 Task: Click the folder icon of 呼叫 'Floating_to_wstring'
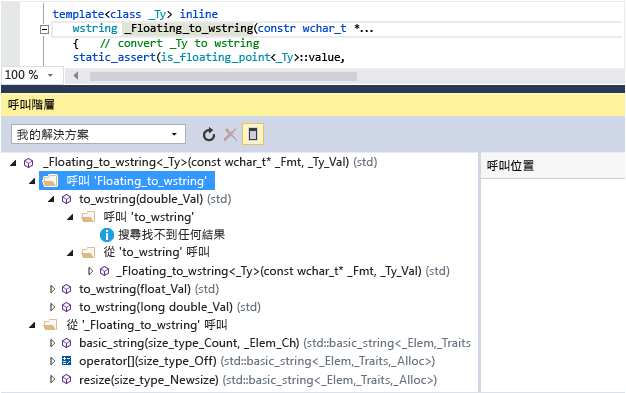tap(50, 181)
